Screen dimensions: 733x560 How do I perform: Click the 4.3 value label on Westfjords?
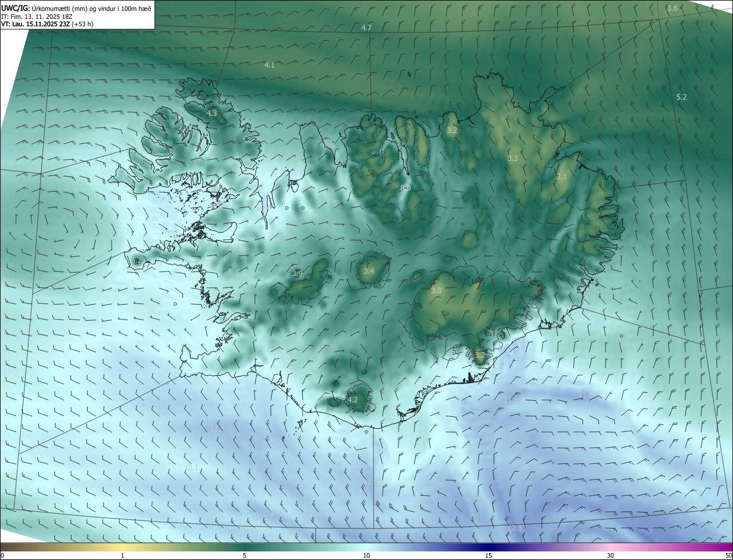click(212, 113)
